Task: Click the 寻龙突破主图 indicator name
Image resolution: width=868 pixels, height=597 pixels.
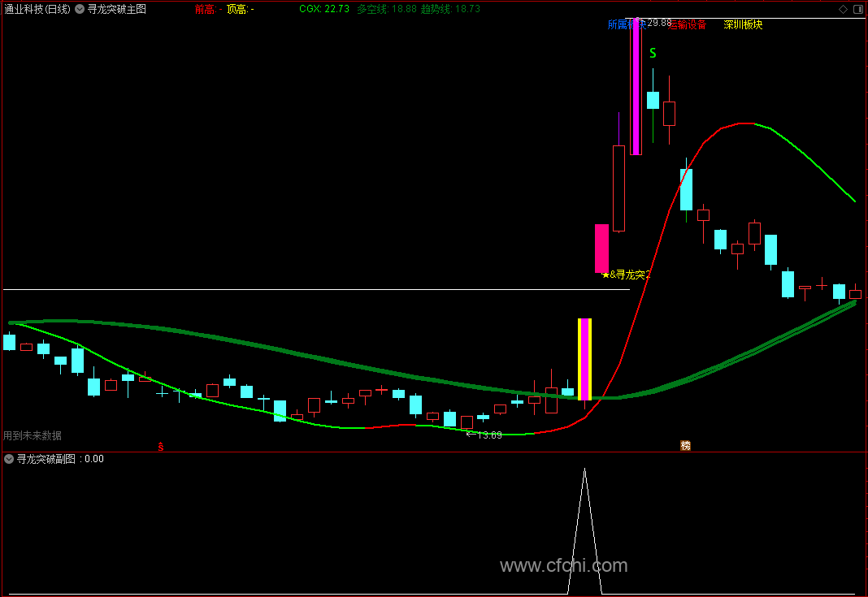Action: 117,9
